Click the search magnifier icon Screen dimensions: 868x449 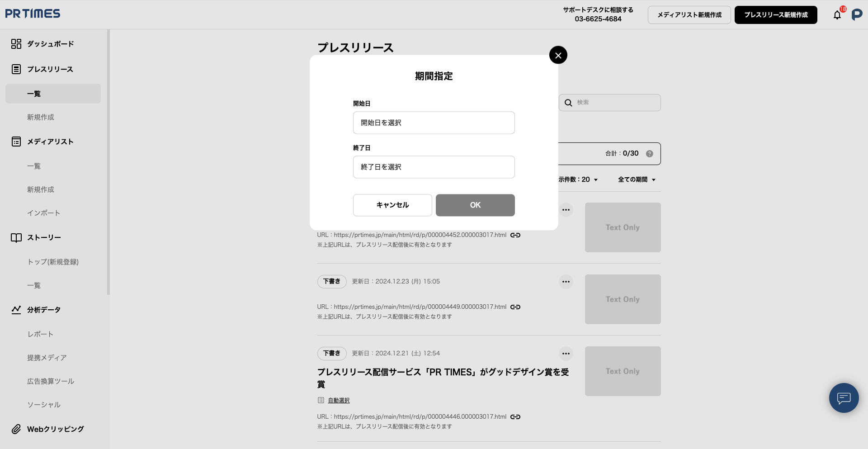click(568, 103)
